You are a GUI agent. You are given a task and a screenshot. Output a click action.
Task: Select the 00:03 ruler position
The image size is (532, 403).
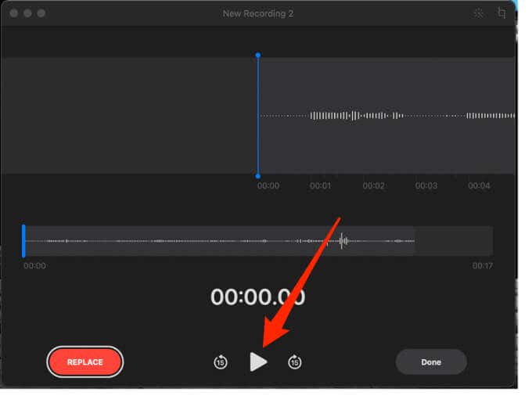click(426, 186)
